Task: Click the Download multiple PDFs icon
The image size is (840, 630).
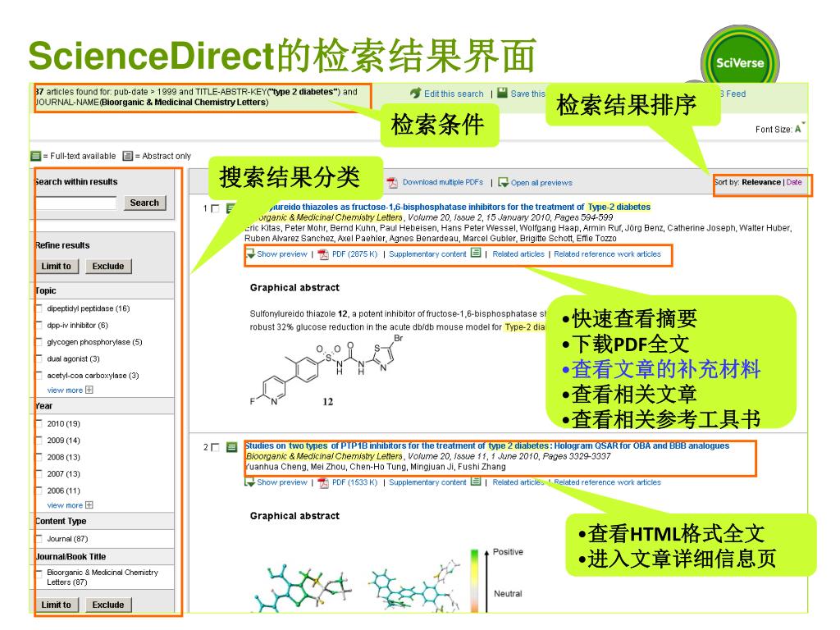Action: [393, 183]
